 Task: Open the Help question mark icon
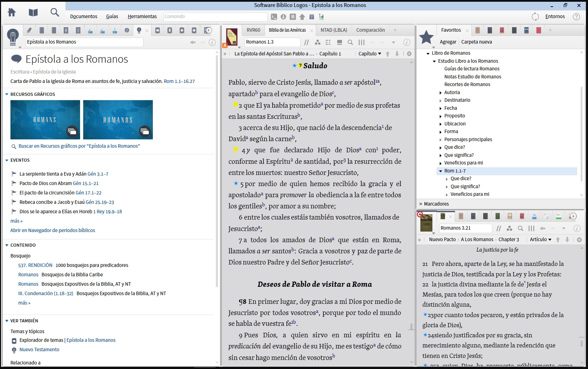(x=577, y=16)
